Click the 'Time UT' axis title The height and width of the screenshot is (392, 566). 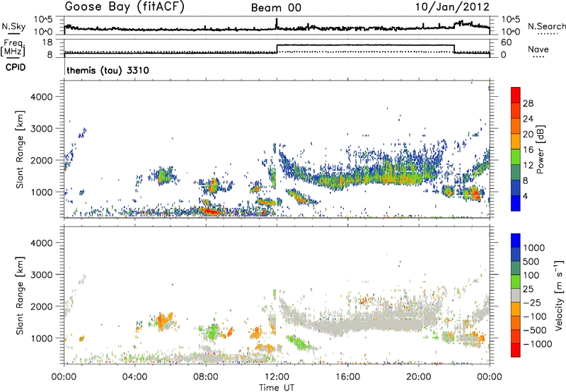click(x=277, y=388)
